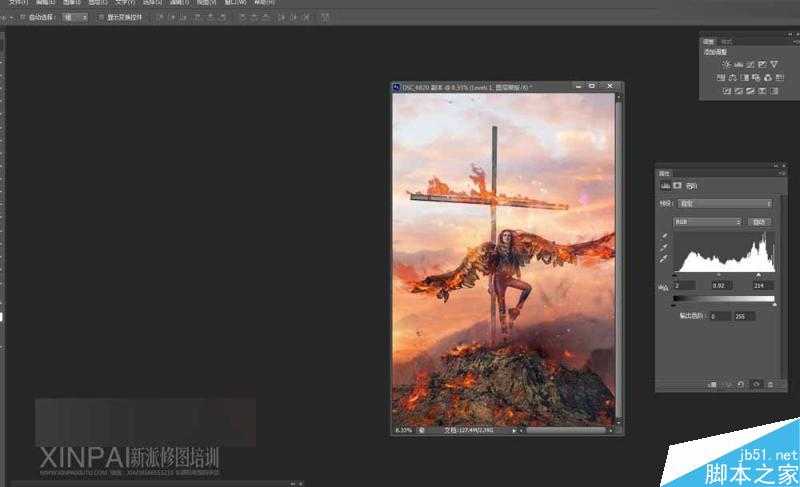Toggle view previous state in Properties footer
The height and width of the screenshot is (487, 800).
pos(727,384)
